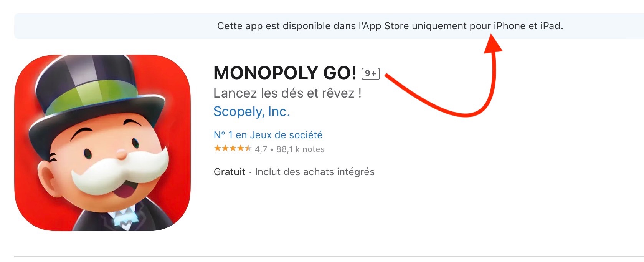Click the Inclut des achats intégrés text
The height and width of the screenshot is (262, 644).
[315, 172]
